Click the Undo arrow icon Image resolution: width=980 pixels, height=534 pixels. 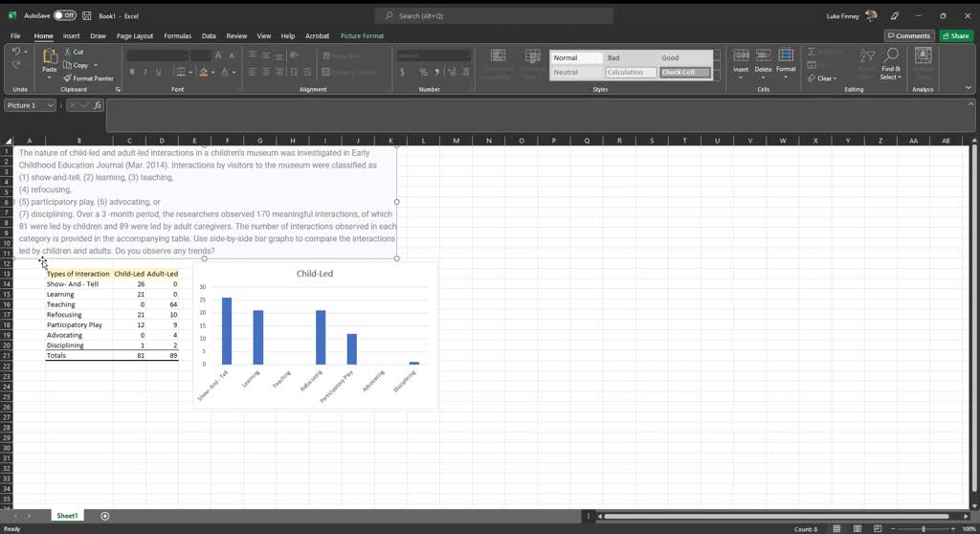tap(16, 52)
